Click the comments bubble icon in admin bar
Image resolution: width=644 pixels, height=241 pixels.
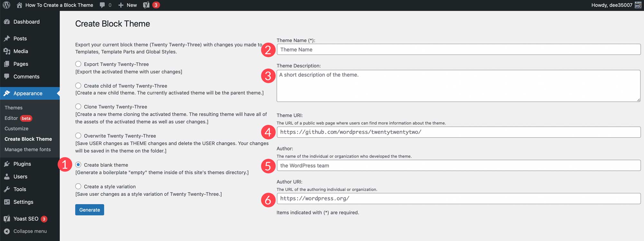click(x=102, y=5)
